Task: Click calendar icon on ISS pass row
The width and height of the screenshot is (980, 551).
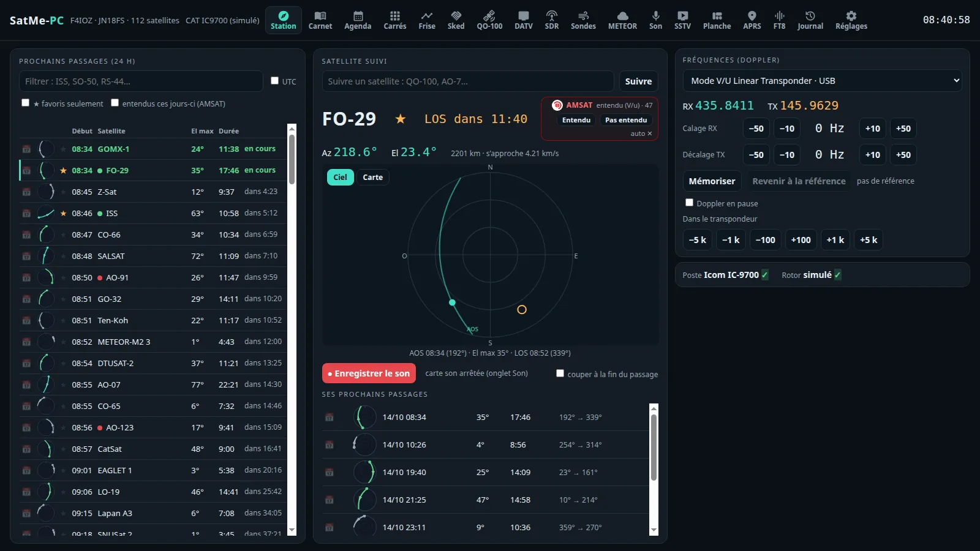Action: click(26, 213)
